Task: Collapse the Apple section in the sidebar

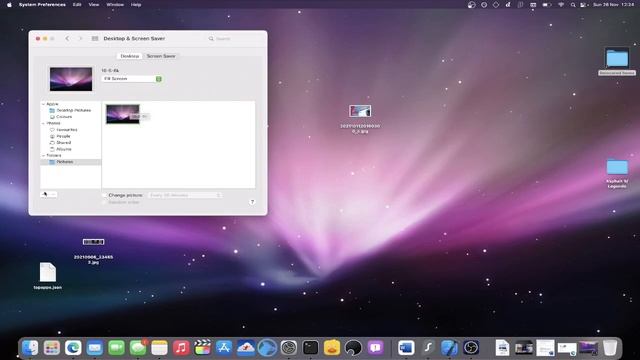Action: (x=43, y=104)
